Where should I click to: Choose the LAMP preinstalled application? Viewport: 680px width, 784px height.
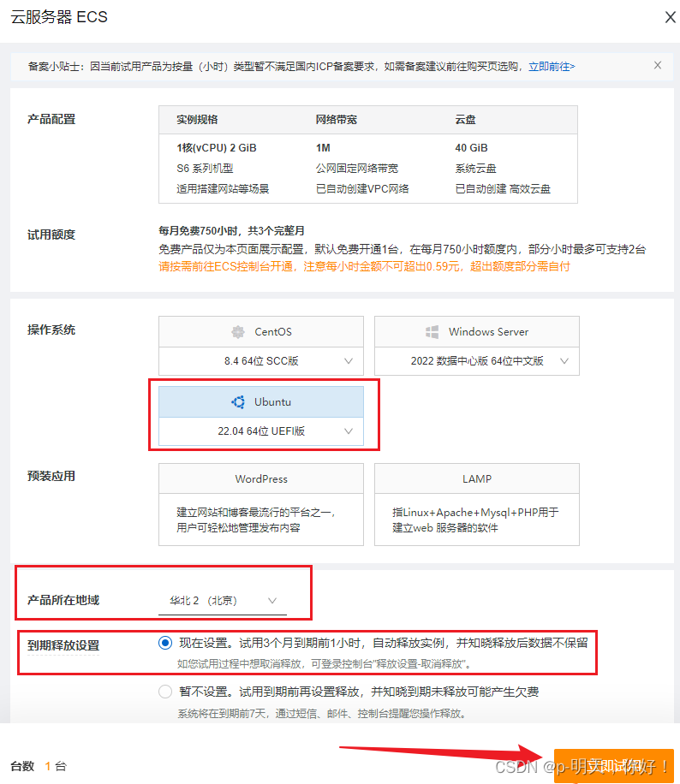477,504
